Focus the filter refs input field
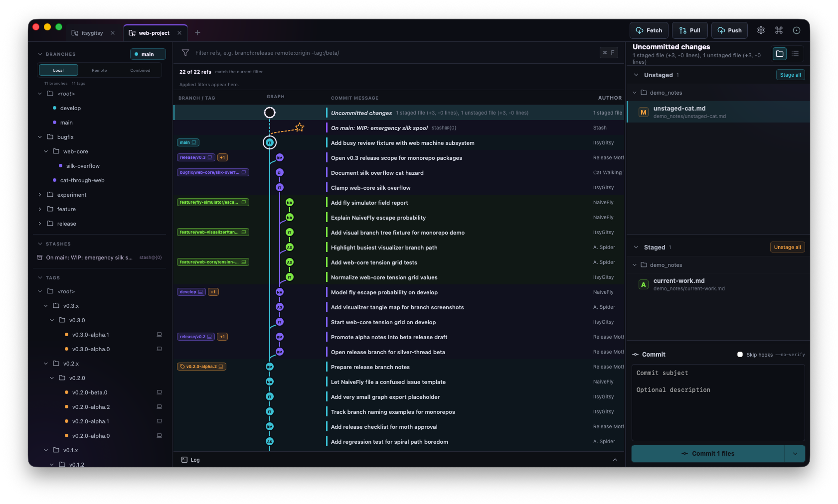The image size is (838, 504). (394, 53)
